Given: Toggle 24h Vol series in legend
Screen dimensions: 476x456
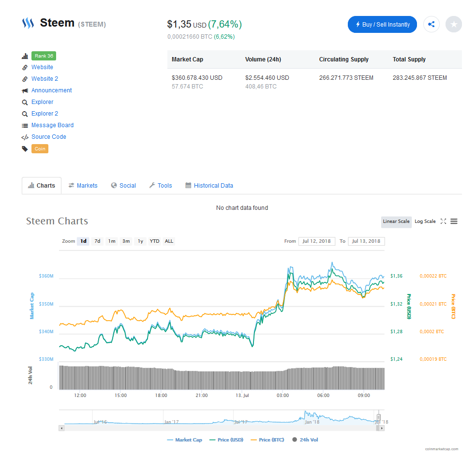Looking at the screenshot, I should [x=305, y=440].
